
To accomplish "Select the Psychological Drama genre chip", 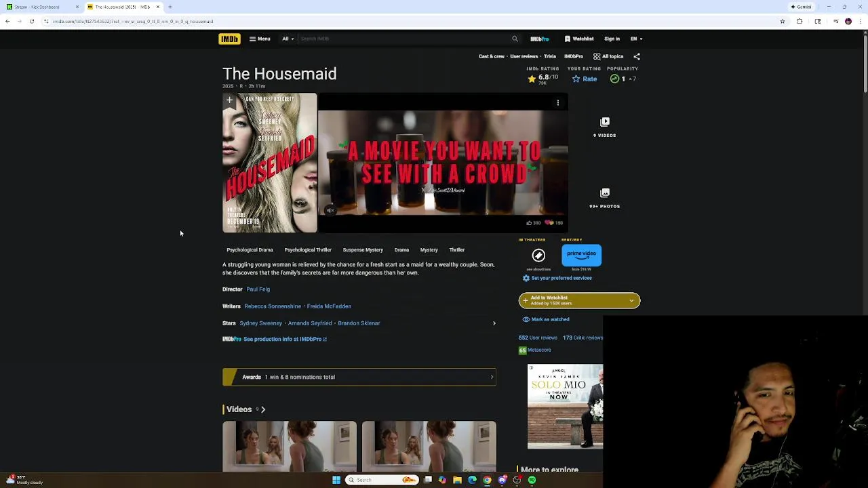I will point(250,249).
